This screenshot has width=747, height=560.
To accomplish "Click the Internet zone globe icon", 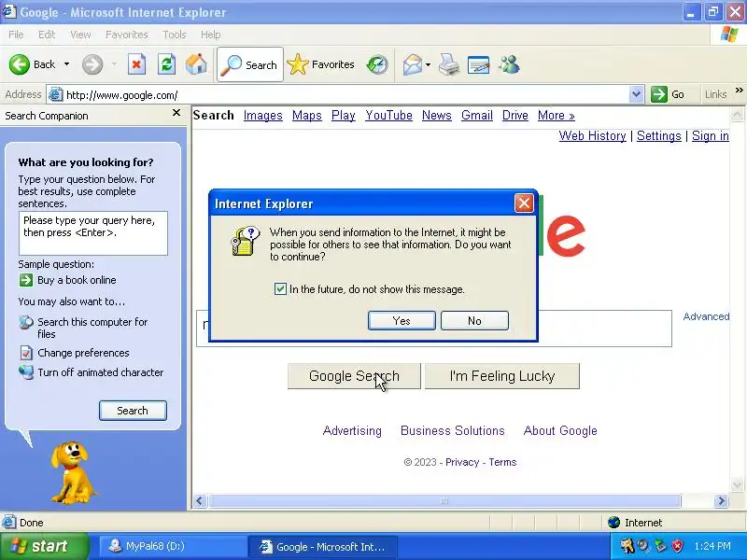I will pos(614,523).
